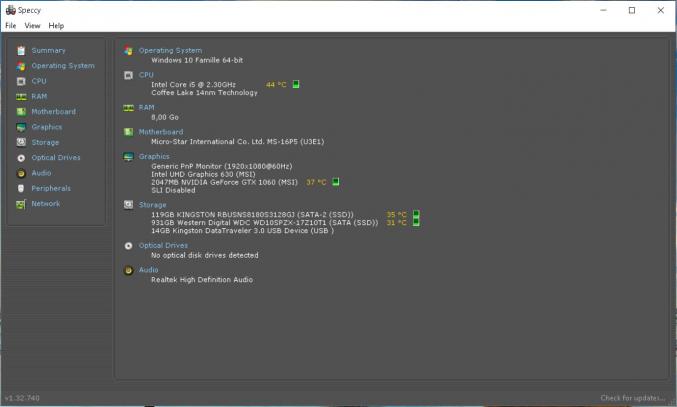Image resolution: width=677 pixels, height=407 pixels.
Task: Click the CPU temperature value 44 °C
Action: [276, 85]
